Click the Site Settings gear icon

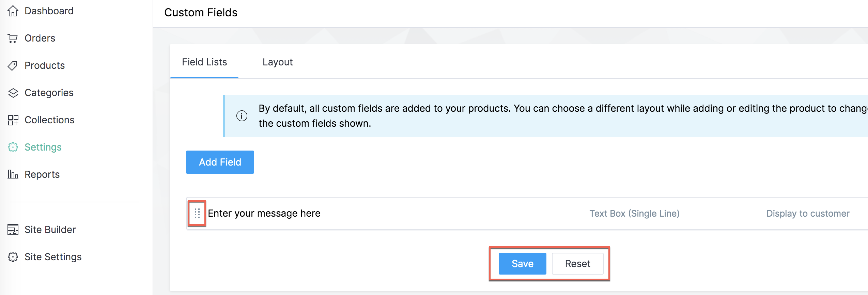tap(13, 257)
